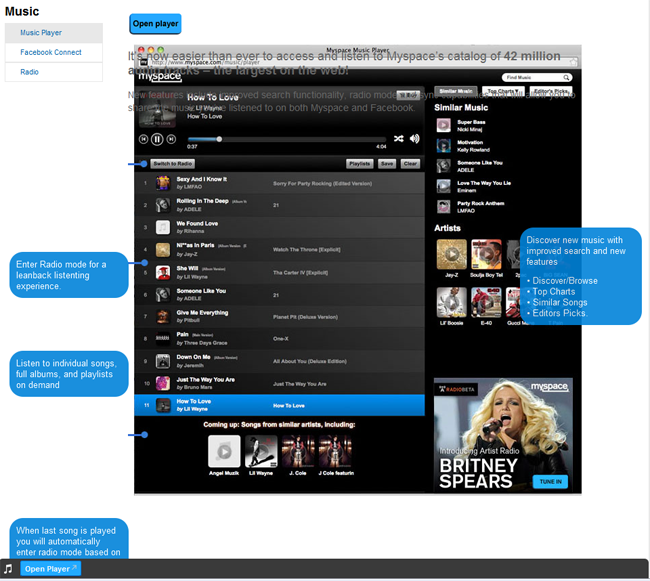Click the Open player button at top
Viewport: 650px width, 581px height.
coord(155,24)
